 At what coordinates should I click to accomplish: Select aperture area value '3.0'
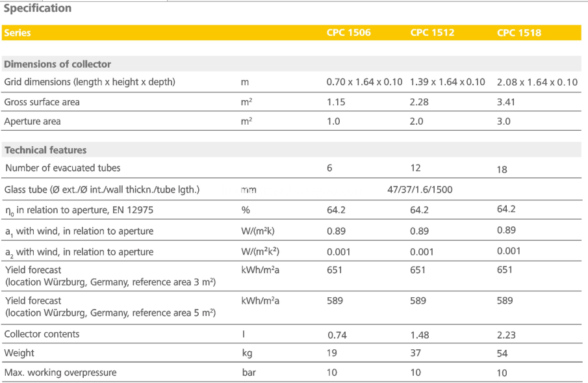point(504,122)
